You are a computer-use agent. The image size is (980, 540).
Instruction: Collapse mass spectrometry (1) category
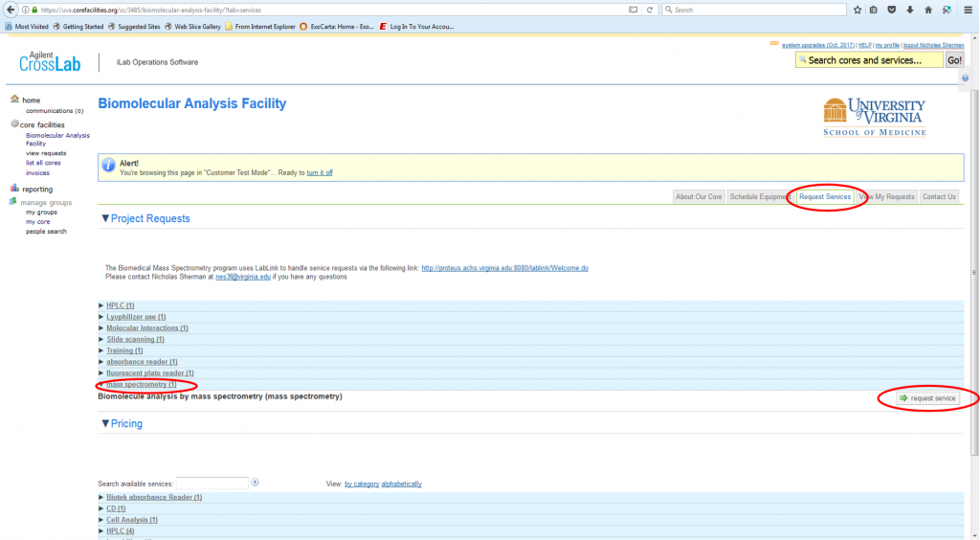pyautogui.click(x=142, y=384)
